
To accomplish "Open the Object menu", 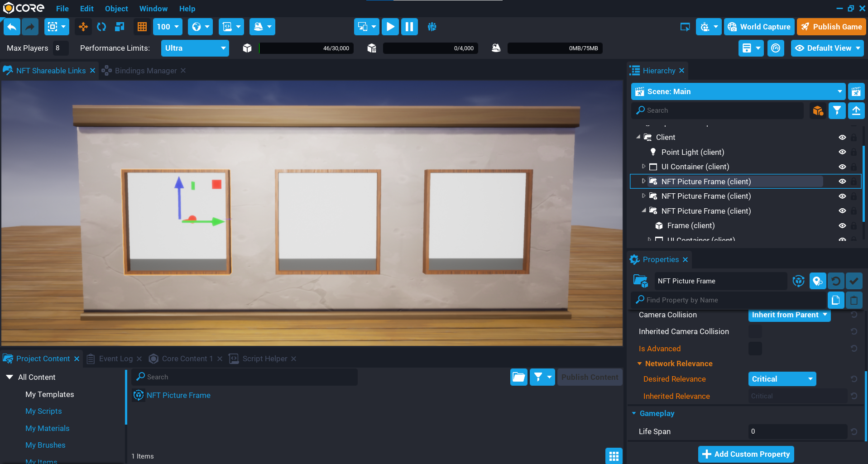I will tap(116, 9).
